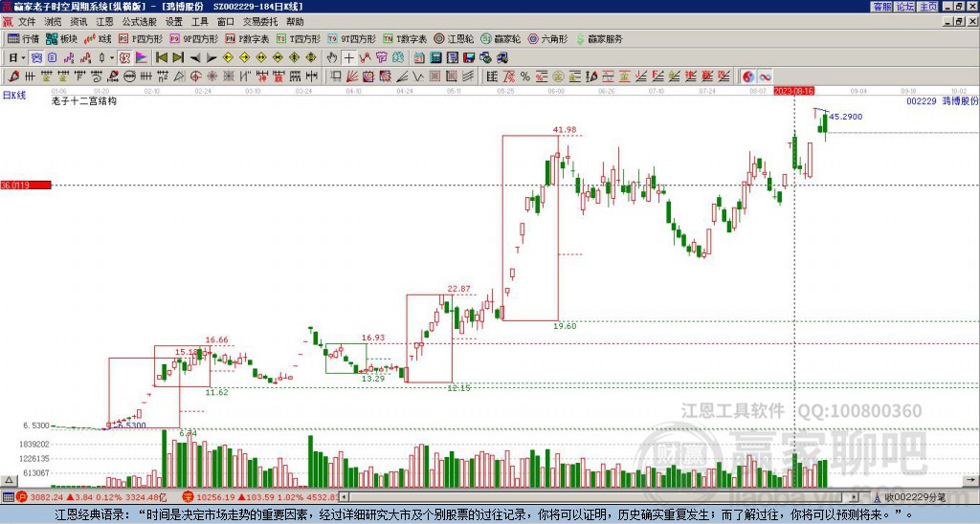This screenshot has width=980, height=524.
Task: Toggle the infinity symbol button
Action: coord(765,76)
